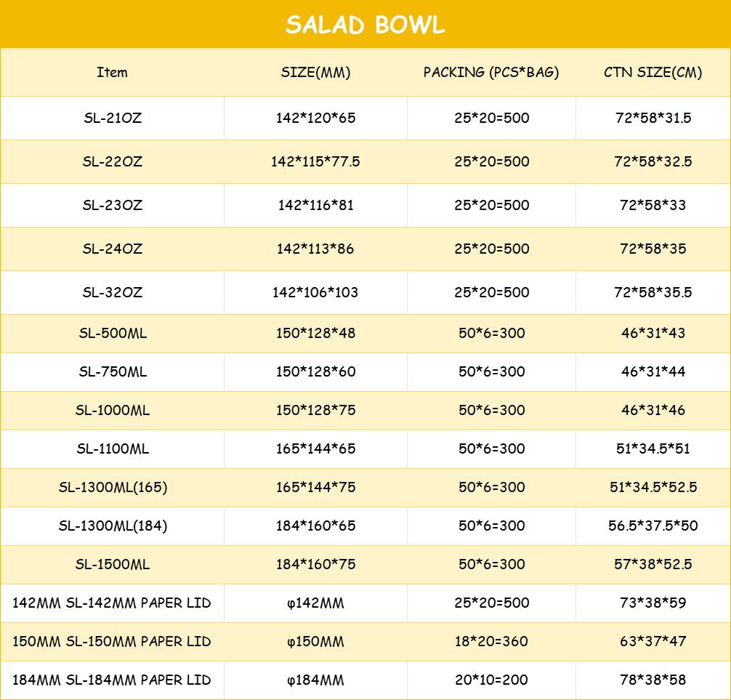Click the SIZE(MM) column header
This screenshot has width=731, height=700.
(x=315, y=72)
